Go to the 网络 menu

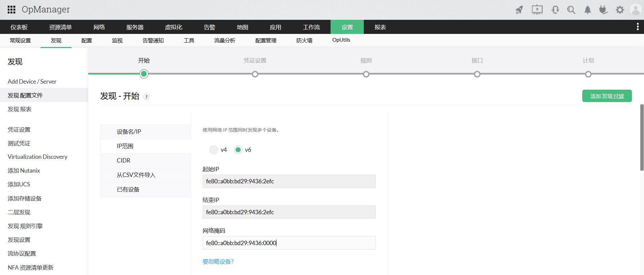99,27
